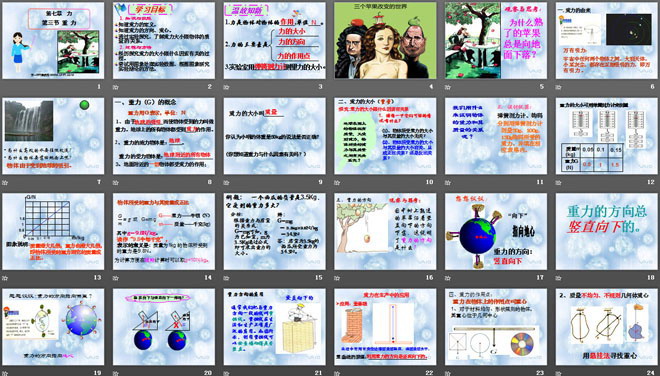
Task: Click animation star icon under slide 13
Action: coord(5,278)
